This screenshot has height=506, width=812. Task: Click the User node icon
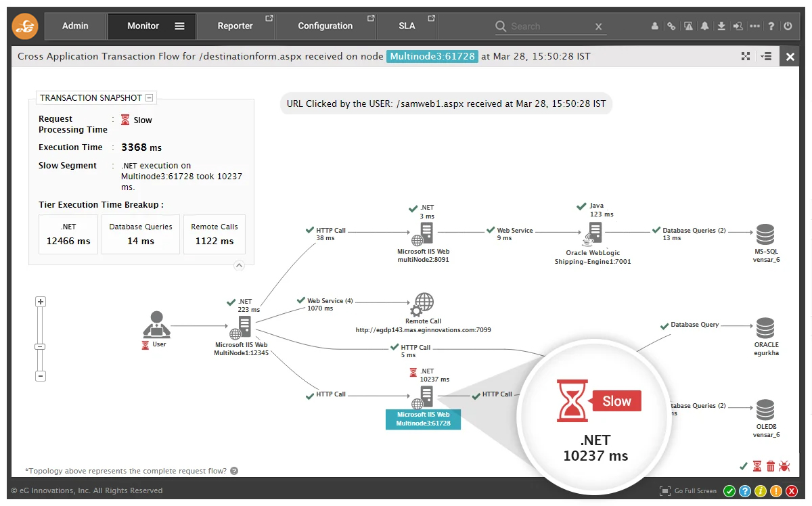pos(156,325)
